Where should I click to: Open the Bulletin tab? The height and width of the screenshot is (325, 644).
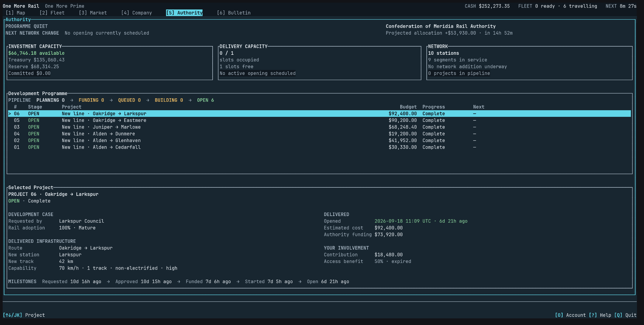(x=234, y=13)
